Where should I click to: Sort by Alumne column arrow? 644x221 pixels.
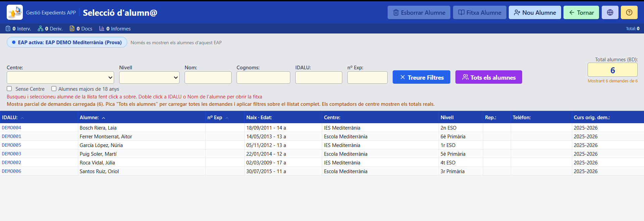tap(104, 118)
